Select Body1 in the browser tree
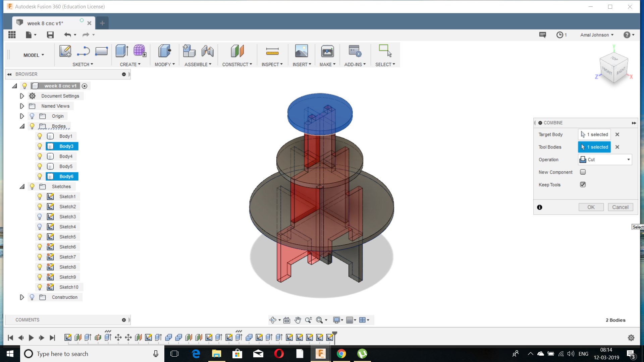 click(x=66, y=136)
